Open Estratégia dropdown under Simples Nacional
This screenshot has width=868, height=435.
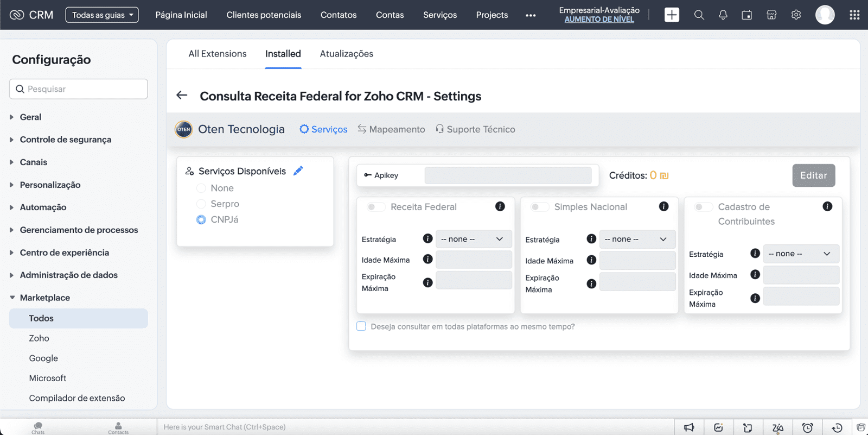point(637,239)
